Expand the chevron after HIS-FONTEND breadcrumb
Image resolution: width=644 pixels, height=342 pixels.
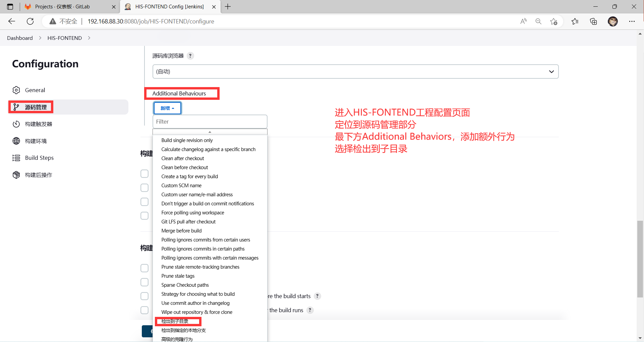89,38
